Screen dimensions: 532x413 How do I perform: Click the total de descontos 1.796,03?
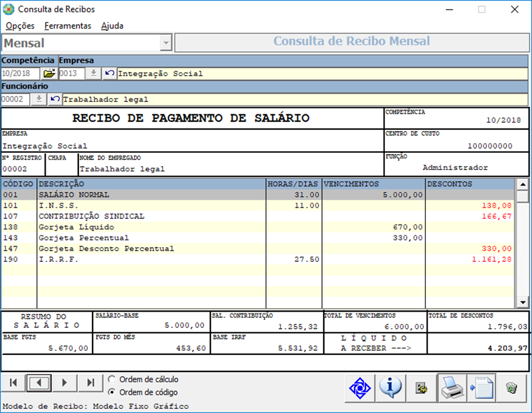click(508, 326)
